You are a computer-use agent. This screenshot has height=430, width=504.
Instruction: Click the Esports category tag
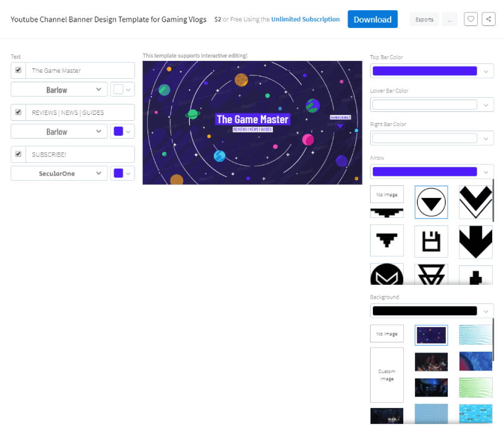pos(424,19)
